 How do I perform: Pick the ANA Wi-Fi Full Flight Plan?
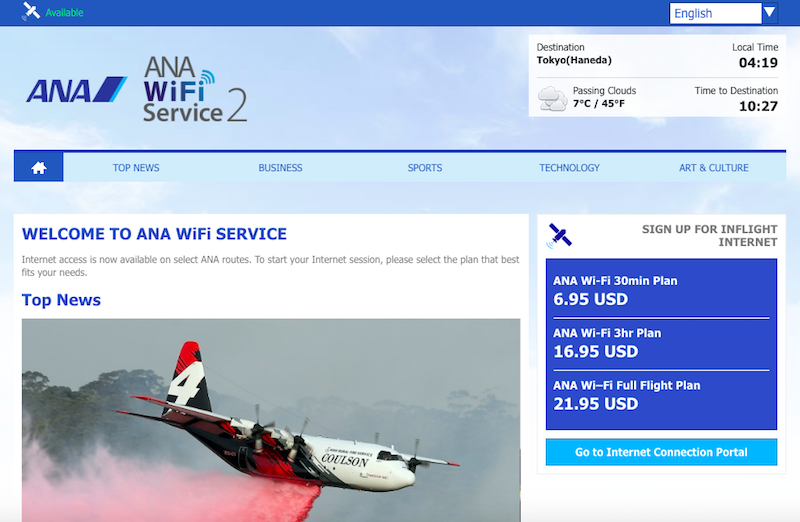[x=661, y=396]
